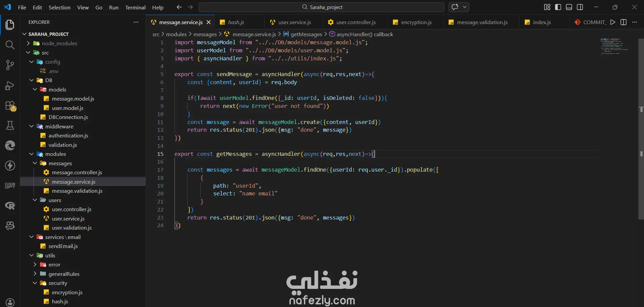The image size is (644, 307).
Task: Open the CodeGPT sidebar icon
Action: coord(10,186)
